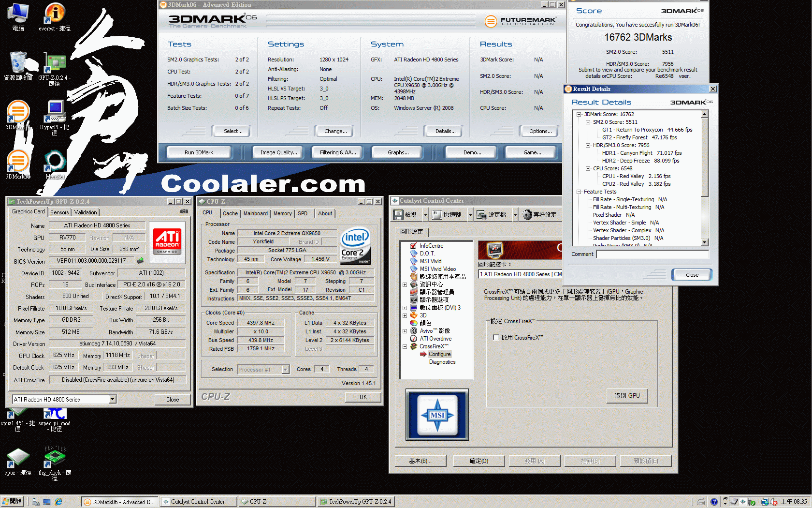The image size is (812, 508).
Task: Switch to the Mainboard tab in CPU-Z
Action: (x=255, y=213)
